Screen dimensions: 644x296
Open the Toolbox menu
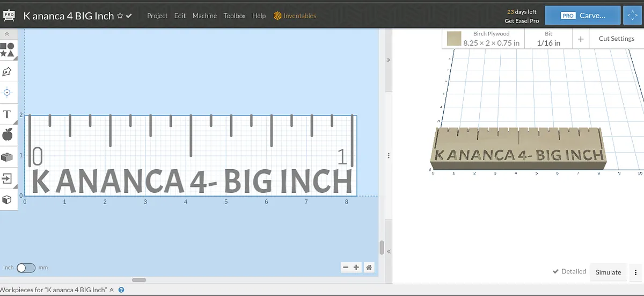tap(235, 16)
